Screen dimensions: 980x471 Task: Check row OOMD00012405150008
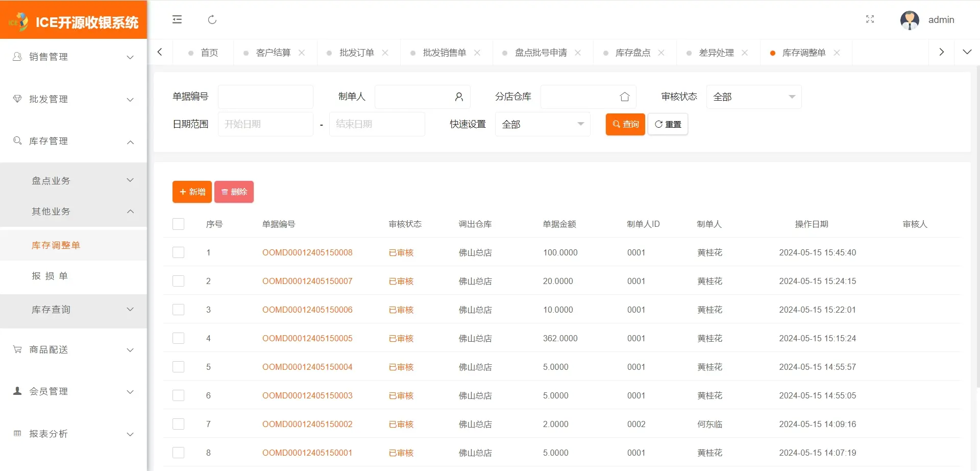[x=178, y=252]
